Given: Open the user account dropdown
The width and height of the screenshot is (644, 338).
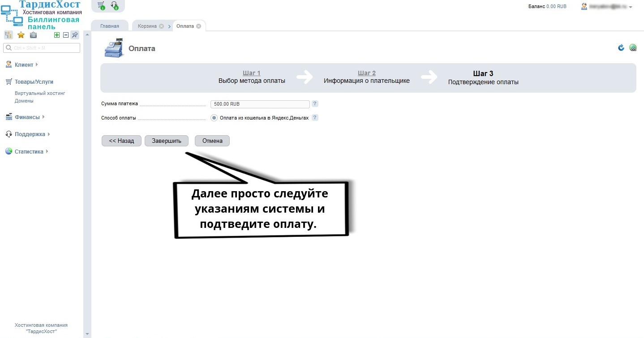Looking at the screenshot, I should click(x=606, y=7).
